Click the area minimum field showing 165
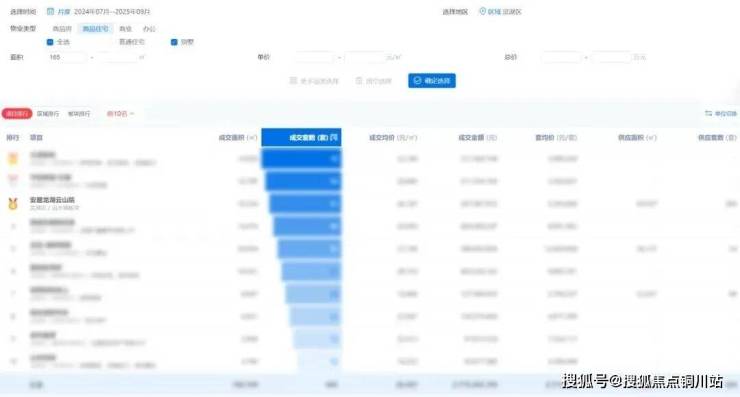This screenshot has height=397, width=740. [67, 57]
